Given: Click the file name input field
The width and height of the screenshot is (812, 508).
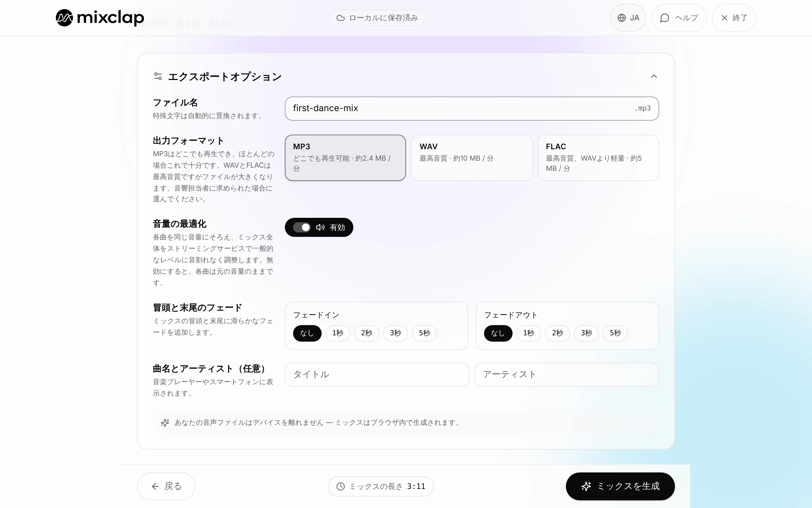Looking at the screenshot, I should [x=472, y=108].
